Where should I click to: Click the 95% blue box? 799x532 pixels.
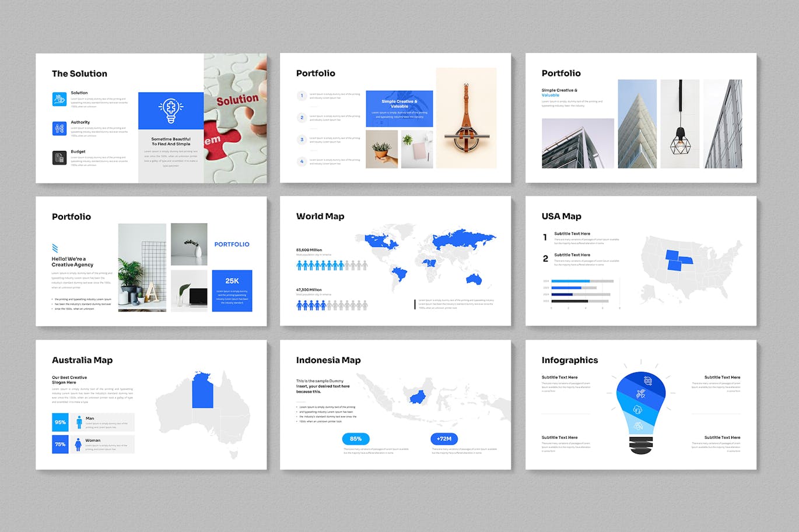(x=60, y=422)
